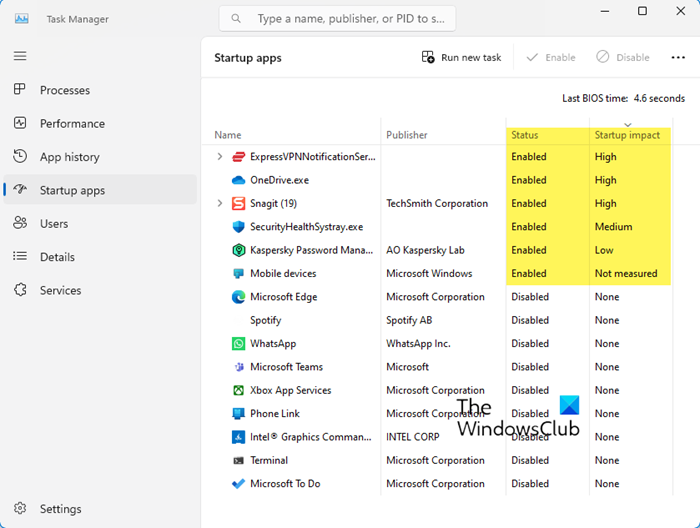The height and width of the screenshot is (528, 700).
Task: Click the Processes sidebar icon
Action: coord(20,89)
